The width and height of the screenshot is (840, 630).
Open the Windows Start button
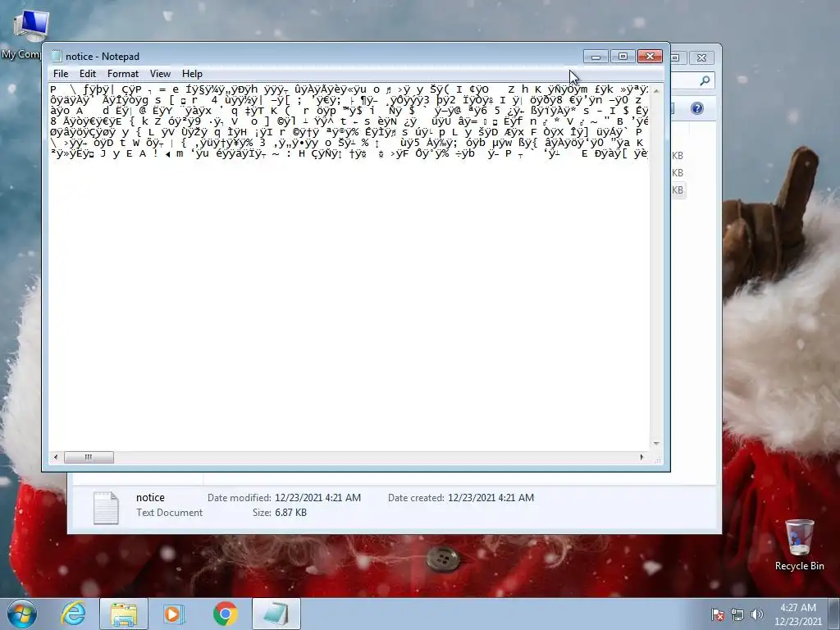[22, 614]
